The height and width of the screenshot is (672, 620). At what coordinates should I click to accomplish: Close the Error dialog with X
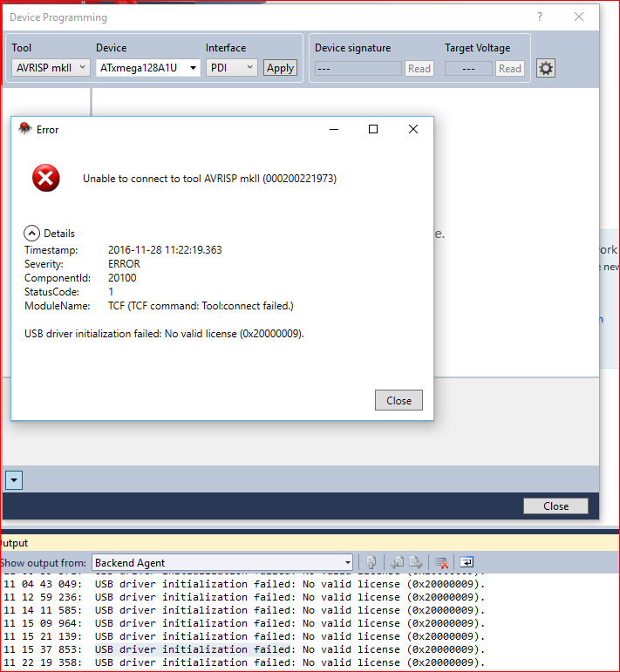pos(413,129)
